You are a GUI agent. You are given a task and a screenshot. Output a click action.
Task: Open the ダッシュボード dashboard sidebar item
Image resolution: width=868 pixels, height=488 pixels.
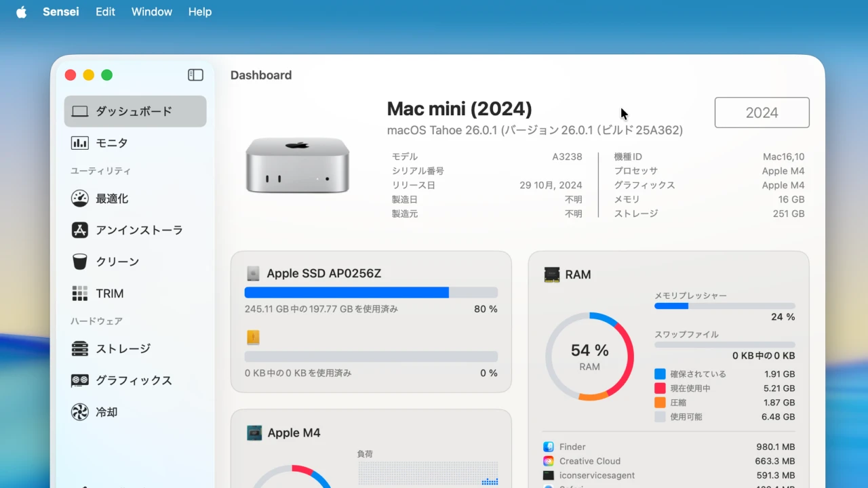[135, 111]
